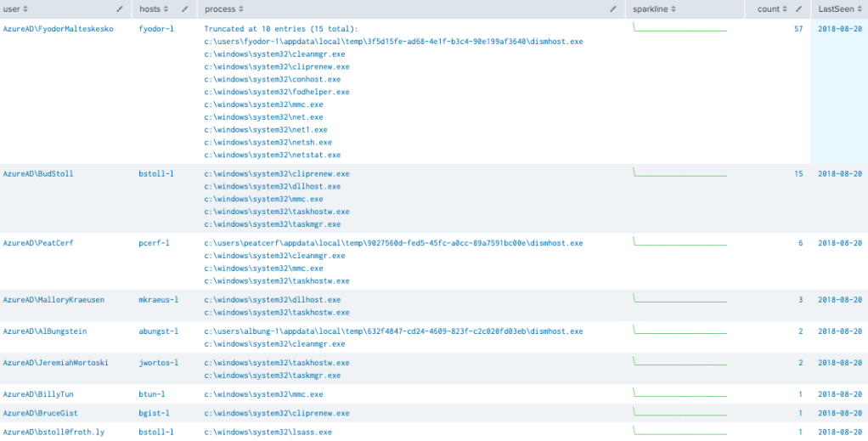Image resolution: width=868 pixels, height=441 pixels.
Task: Select the host bstoll-l for BudStoll
Action: click(156, 174)
